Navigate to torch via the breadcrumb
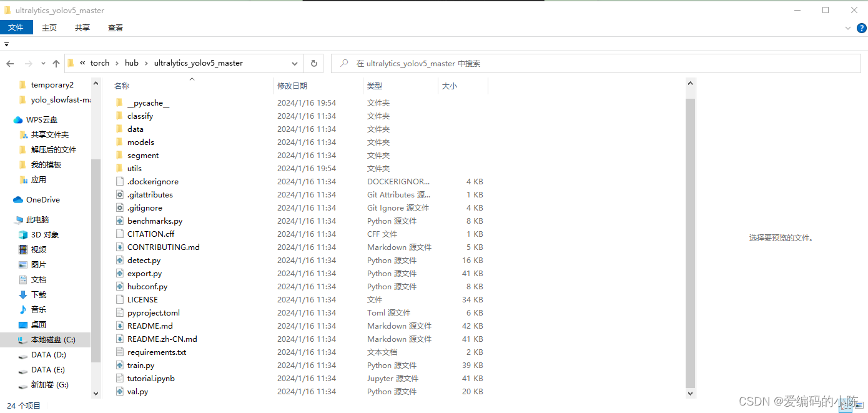Screen dimensions: 868x413 coord(99,63)
